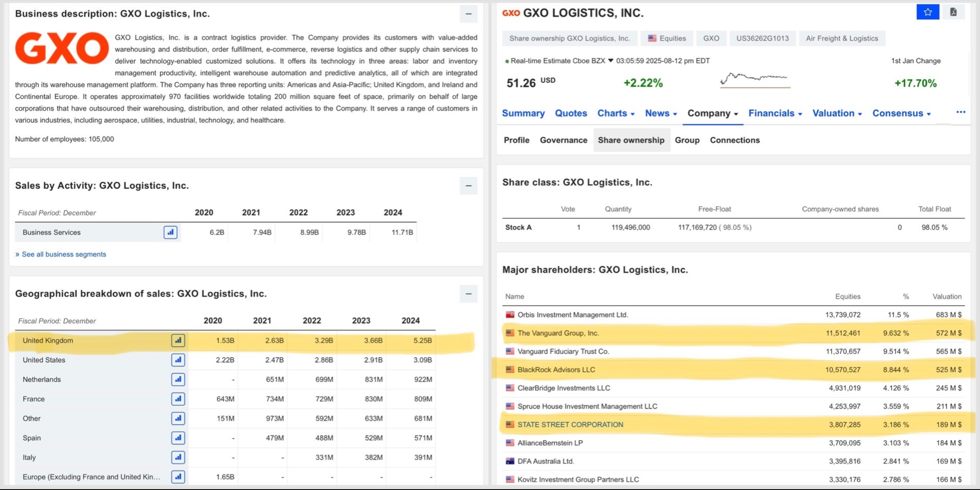Click free-float quantity 117,169,720
Image resolution: width=980 pixels, height=490 pixels.
coord(697,227)
